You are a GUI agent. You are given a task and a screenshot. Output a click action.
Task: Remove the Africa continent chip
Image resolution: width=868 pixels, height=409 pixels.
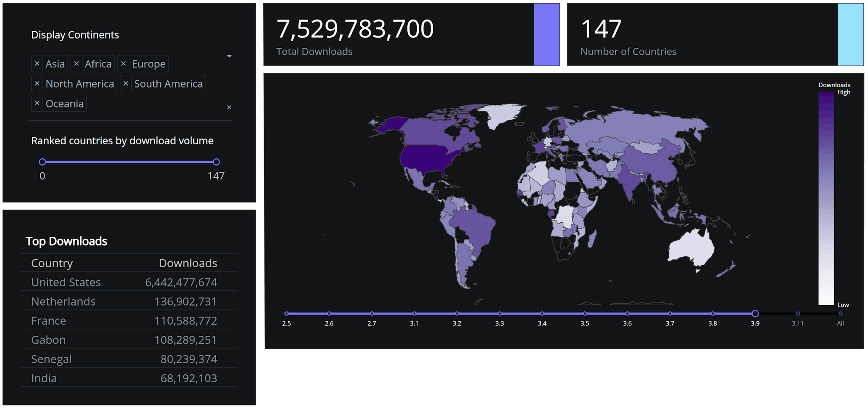pos(77,64)
